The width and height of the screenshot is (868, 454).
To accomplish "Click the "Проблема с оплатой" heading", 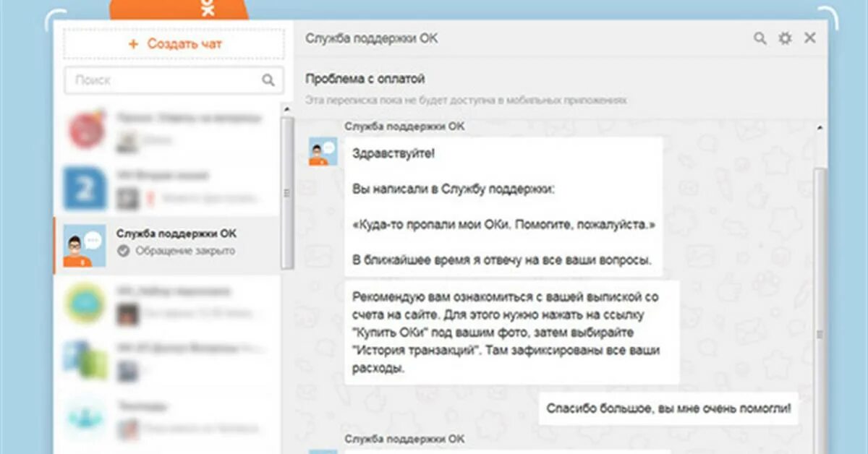I will (365, 79).
